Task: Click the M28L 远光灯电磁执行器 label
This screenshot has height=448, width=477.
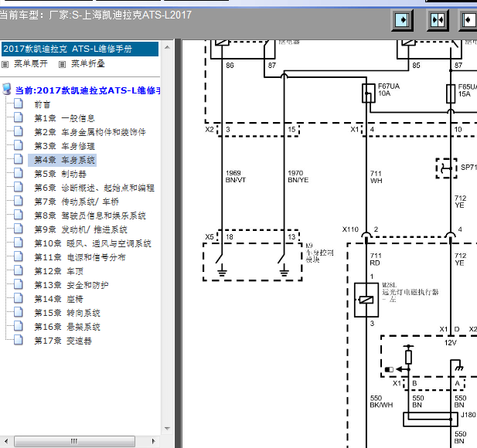Action: (411, 292)
